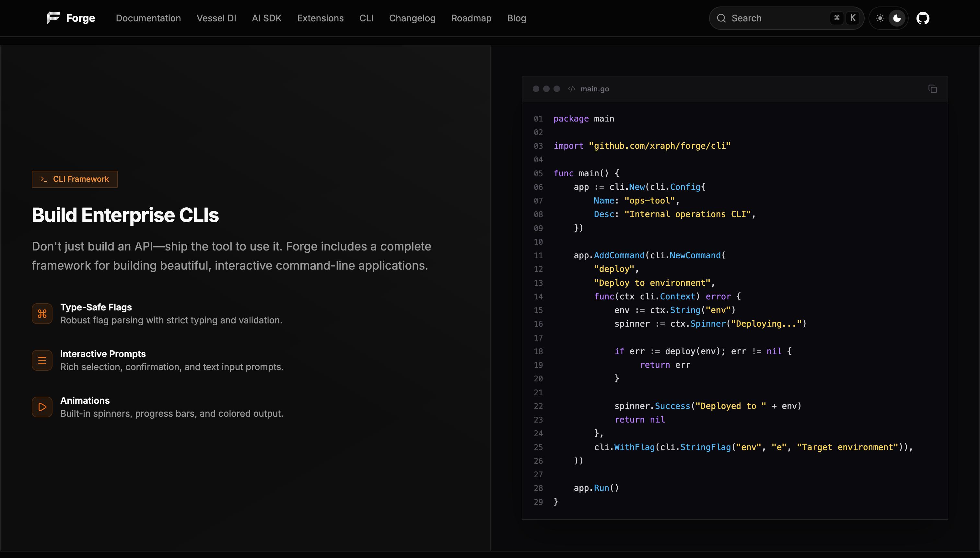Viewport: 980px width, 558px height.
Task: Click the first traffic-light dot on the code window
Action: coord(535,88)
